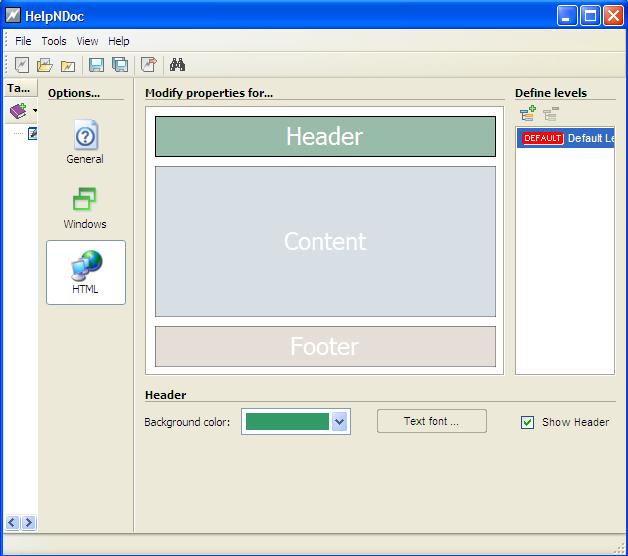Click the HelpNDoc title bar application icon
Image resolution: width=628 pixels, height=556 pixels.
13,16
